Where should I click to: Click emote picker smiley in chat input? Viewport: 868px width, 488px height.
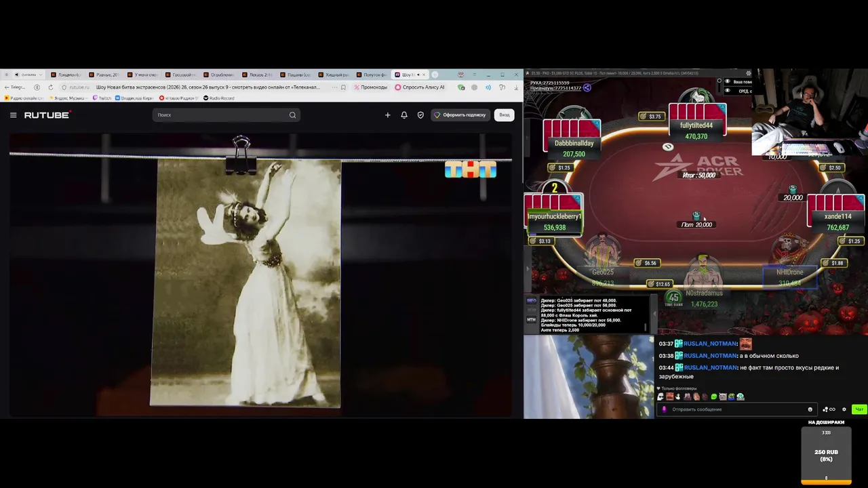click(x=810, y=409)
